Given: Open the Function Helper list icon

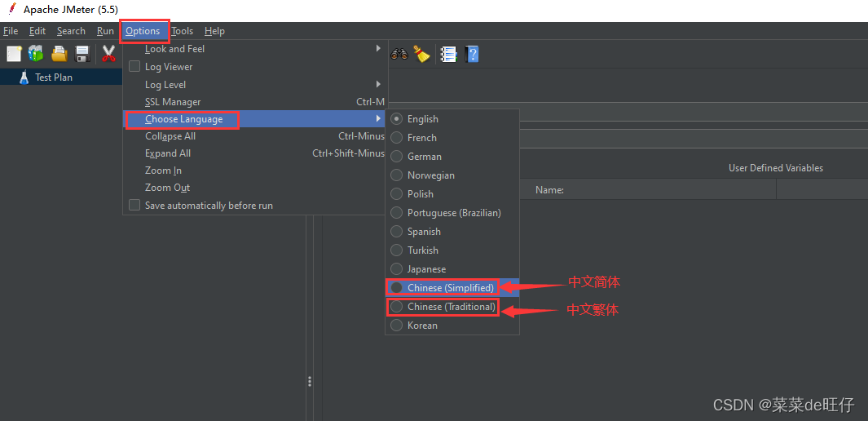Looking at the screenshot, I should point(448,54).
